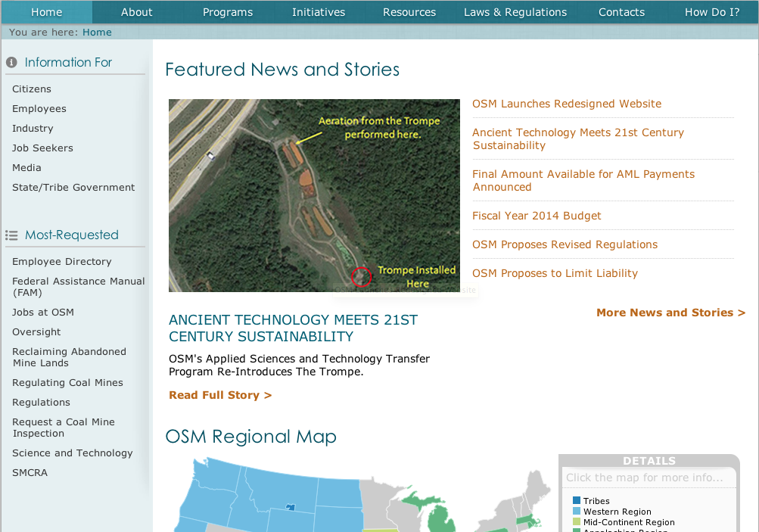This screenshot has height=532, width=759.
Task: Open Laws & Regulations menu
Action: pos(515,12)
